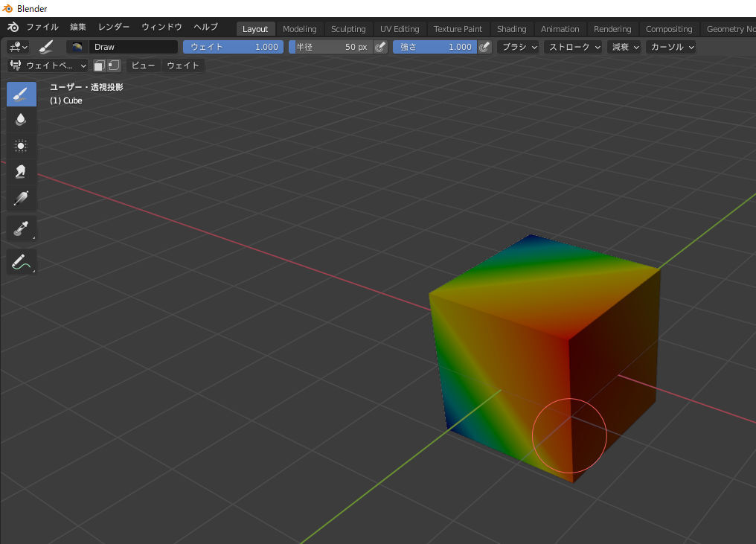Image resolution: width=756 pixels, height=544 pixels.
Task: Click the 半径 radius slider
Action: pos(330,47)
